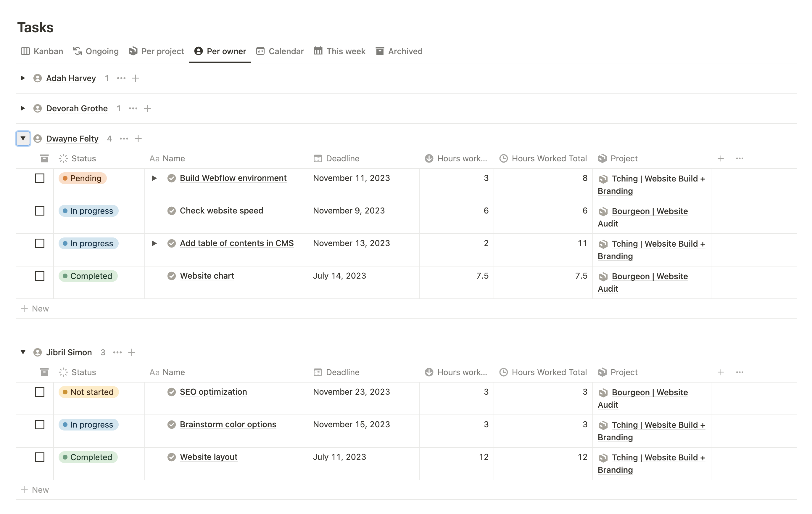Click the clock icon in Hours Worked Total header
This screenshot has width=812, height=514.
pyautogui.click(x=503, y=158)
